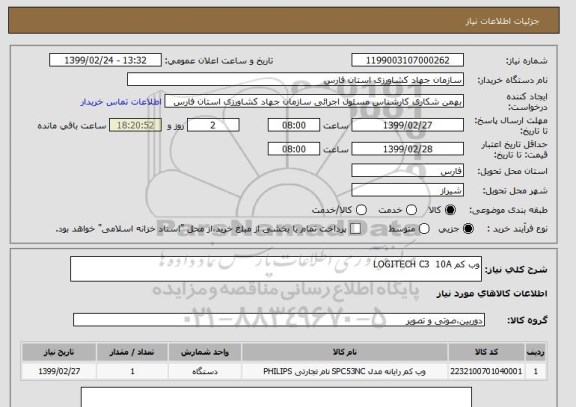576x407 pixels.
Task: Click the response deadline 08:00 time field
Action: [294, 125]
